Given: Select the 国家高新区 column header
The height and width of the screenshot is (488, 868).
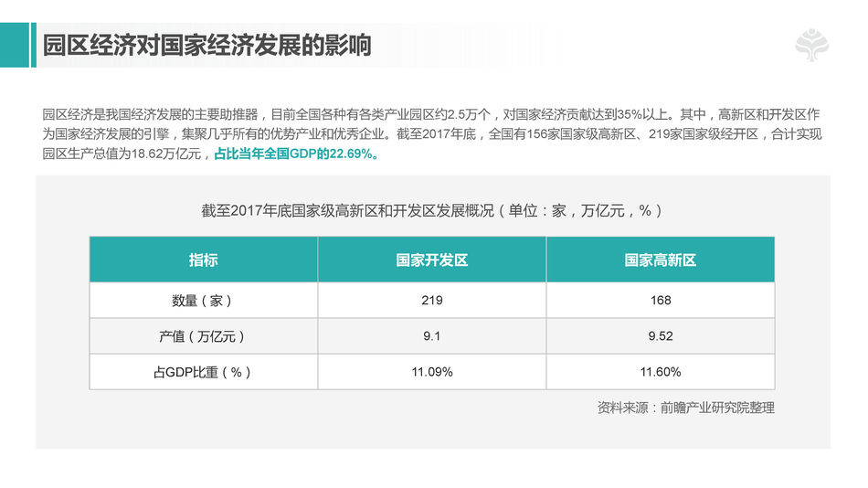Looking at the screenshot, I should [x=660, y=260].
